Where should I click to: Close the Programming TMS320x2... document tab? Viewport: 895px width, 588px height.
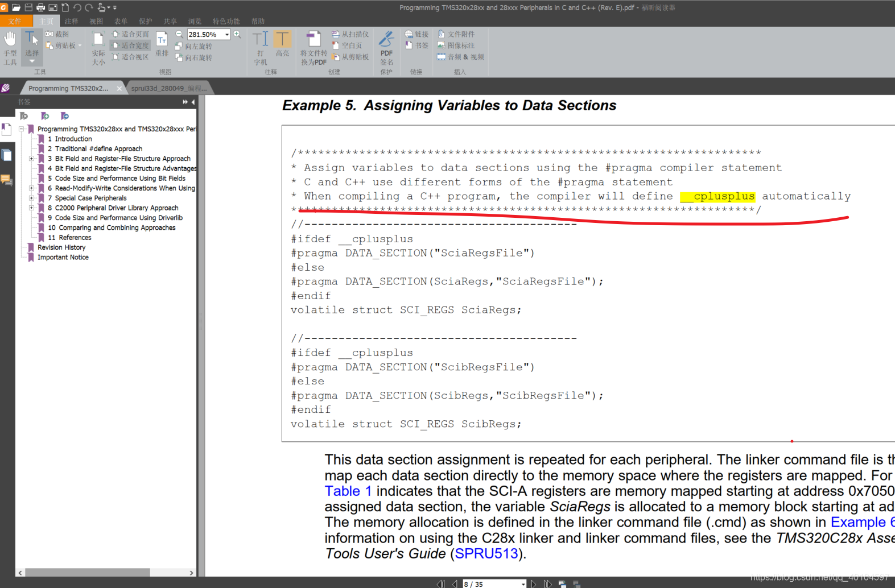point(119,88)
